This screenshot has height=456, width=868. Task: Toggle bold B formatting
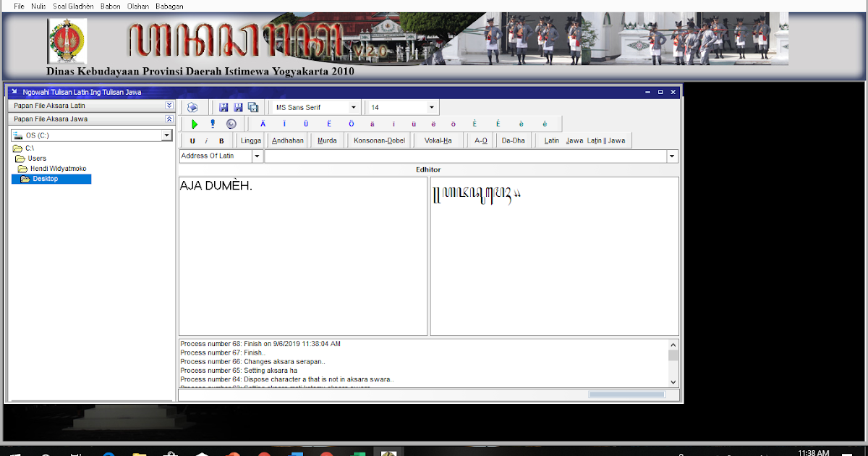pos(221,141)
